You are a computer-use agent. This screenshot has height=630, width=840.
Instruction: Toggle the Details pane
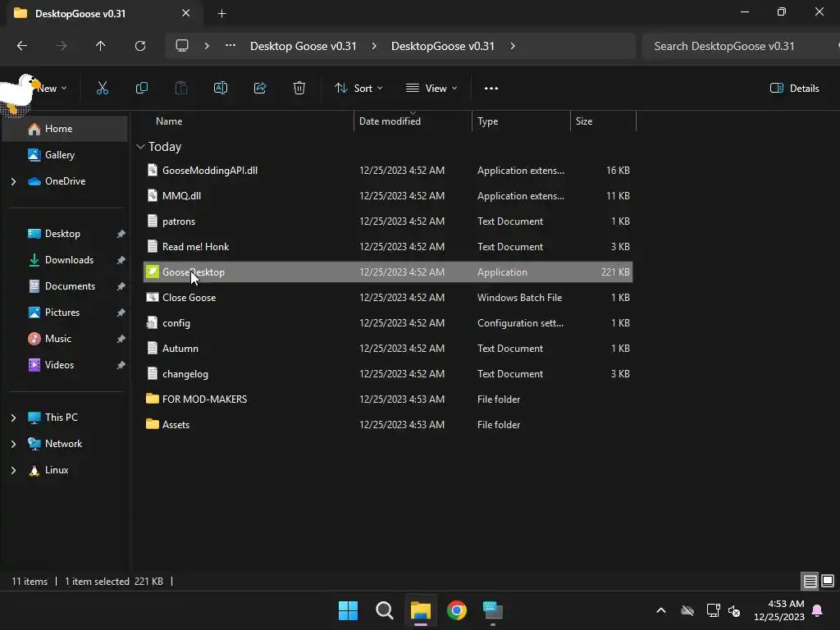coord(794,89)
